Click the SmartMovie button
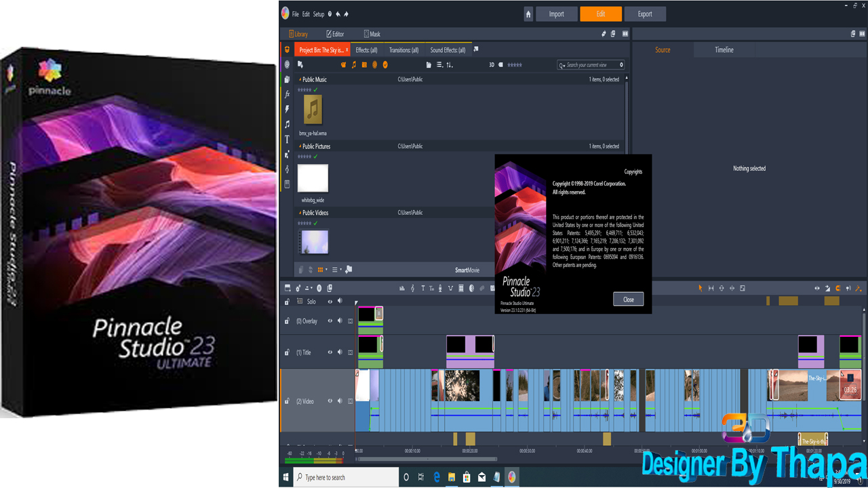 pos(467,270)
